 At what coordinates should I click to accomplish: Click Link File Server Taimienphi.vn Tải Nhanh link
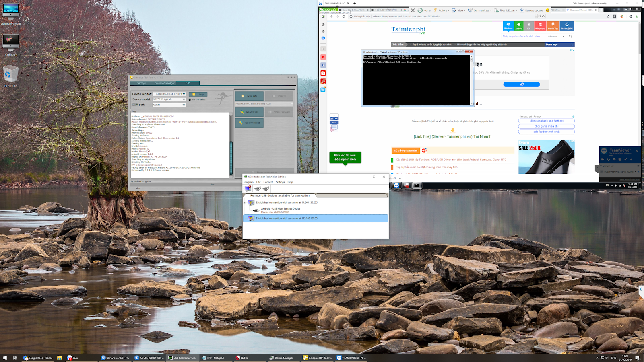coord(452,136)
